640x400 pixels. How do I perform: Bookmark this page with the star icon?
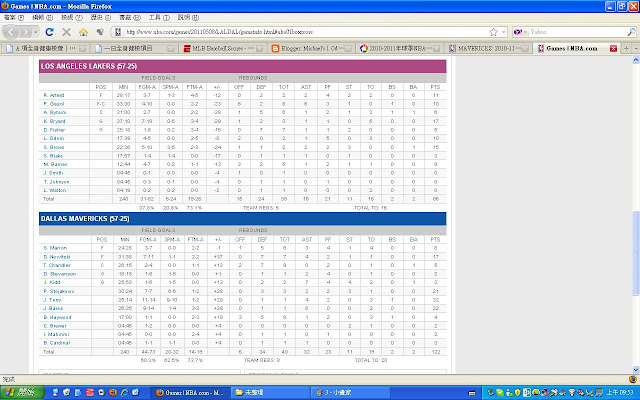493,32
